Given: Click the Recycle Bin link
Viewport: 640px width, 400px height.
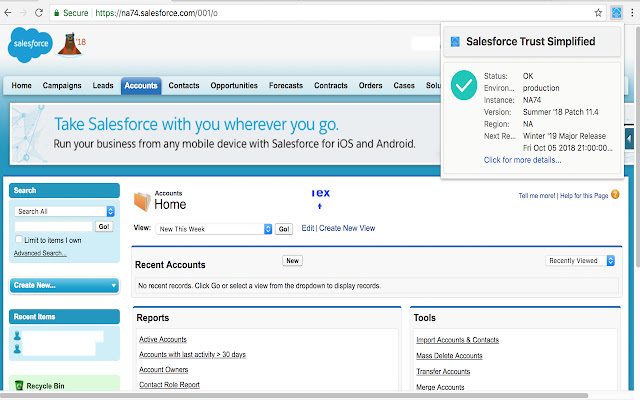Looking at the screenshot, I should click(45, 386).
